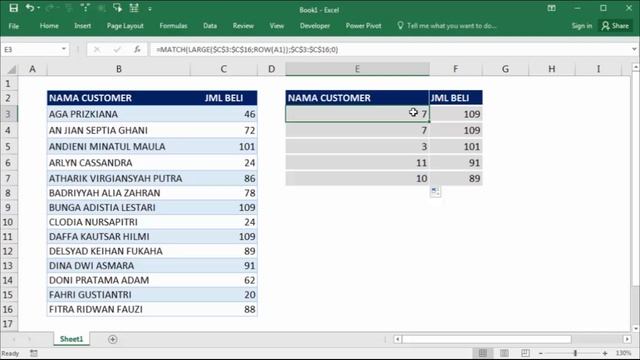The width and height of the screenshot is (640, 360).
Task: Click the vertical scrollbar up arrow
Action: (x=636, y=67)
